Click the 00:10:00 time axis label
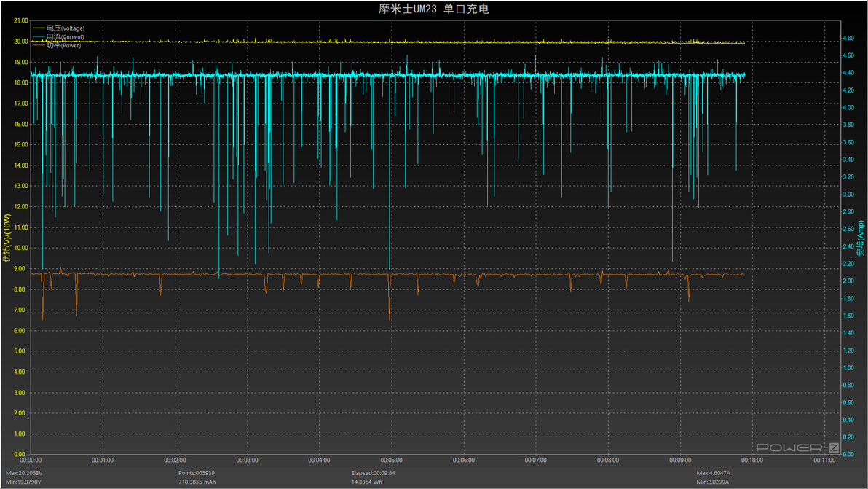Viewport: 868px width, 489px height. (751, 460)
